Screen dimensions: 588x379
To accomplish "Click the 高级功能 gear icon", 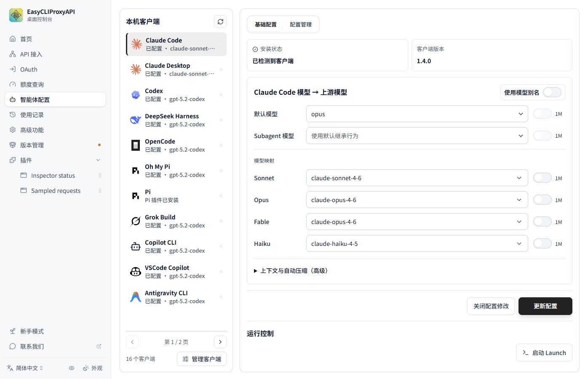I will [13, 130].
